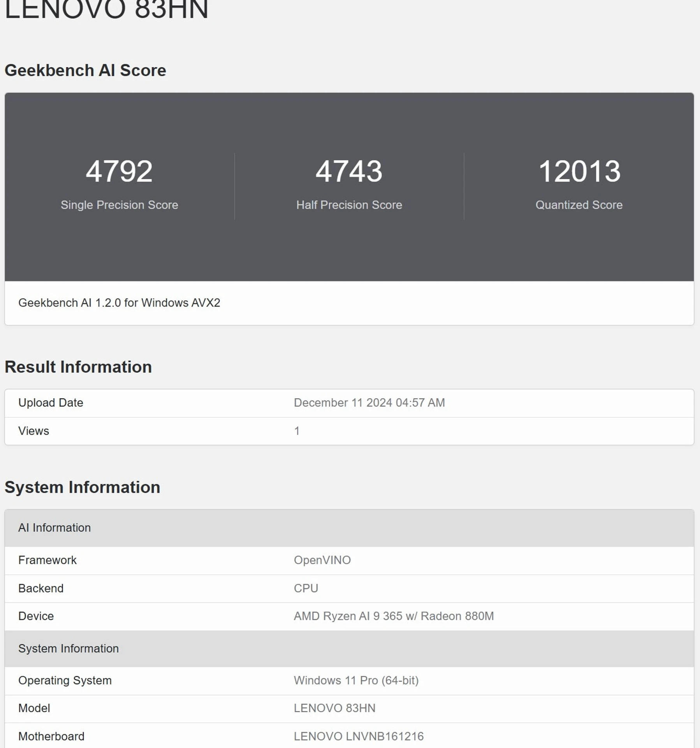Screen dimensions: 700x748
Task: Click the Framework label
Action: [47, 560]
